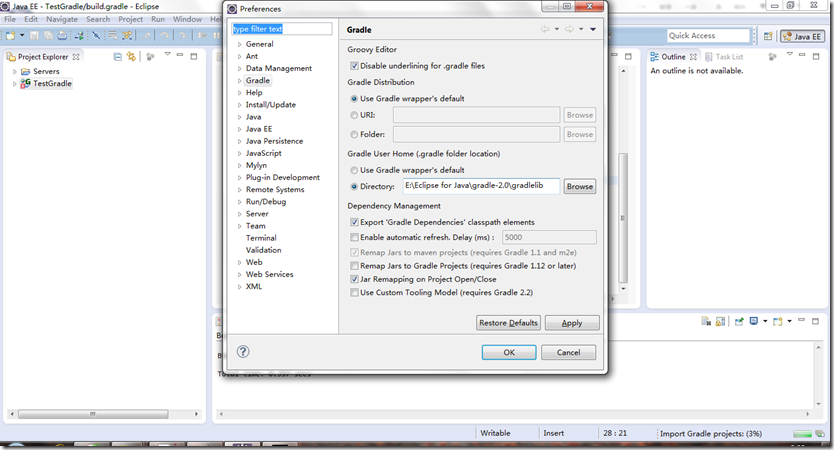
Task: Collapse All in Project Explorer
Action: pyautogui.click(x=118, y=56)
